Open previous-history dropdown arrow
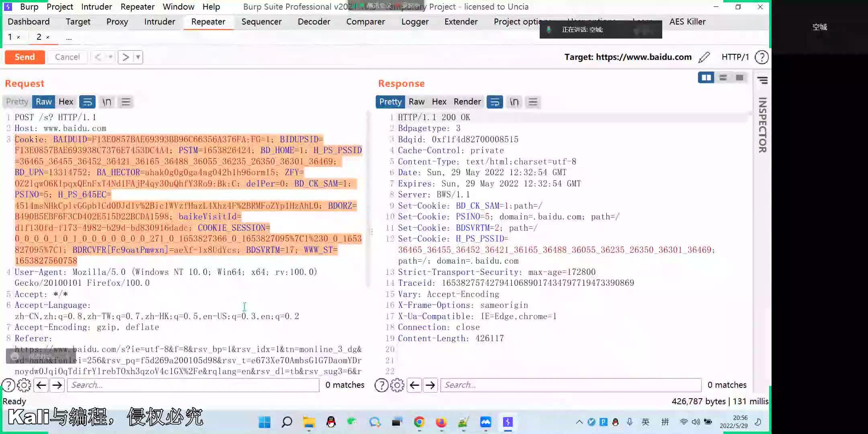The height and width of the screenshot is (434, 868). click(x=110, y=57)
